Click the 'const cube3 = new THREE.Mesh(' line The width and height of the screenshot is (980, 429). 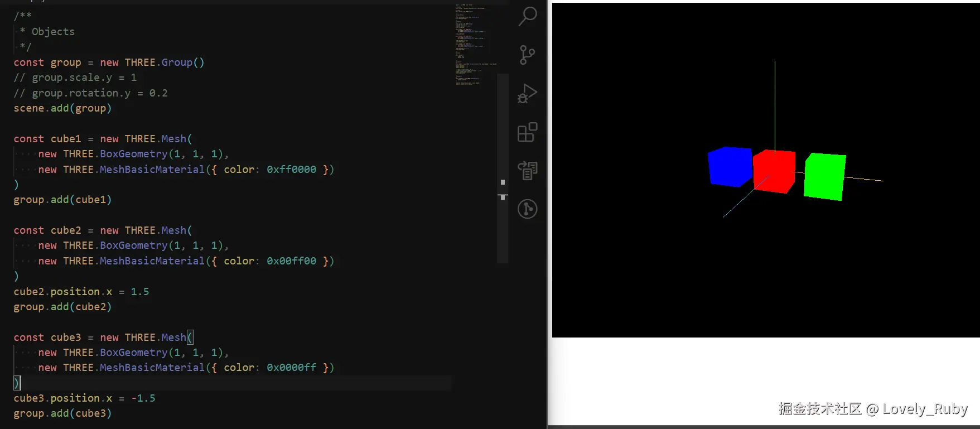(x=103, y=338)
